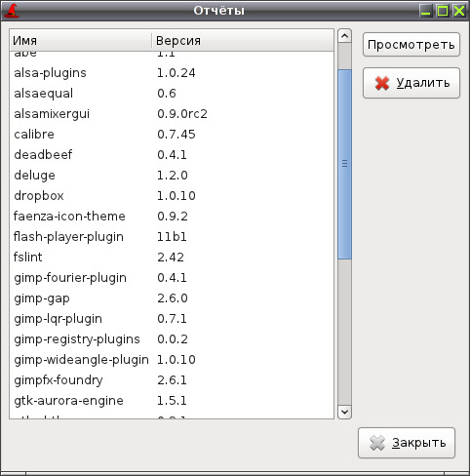This screenshot has height=476, width=470.
Task: Click version 1.0.24 cell
Action: coord(176,73)
